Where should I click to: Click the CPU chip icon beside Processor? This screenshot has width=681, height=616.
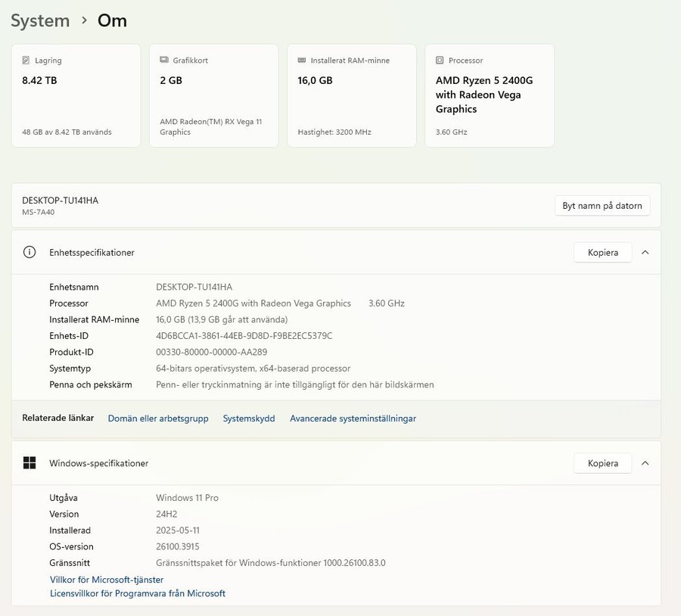point(440,60)
